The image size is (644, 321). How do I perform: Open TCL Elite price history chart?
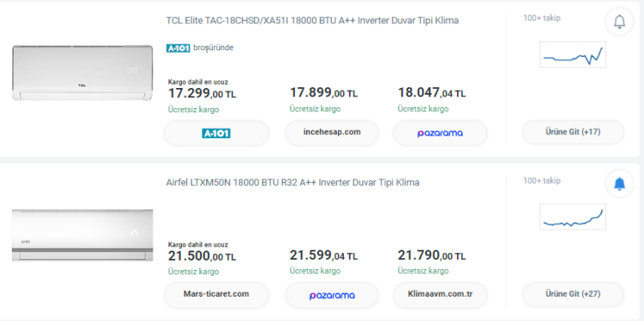(573, 54)
